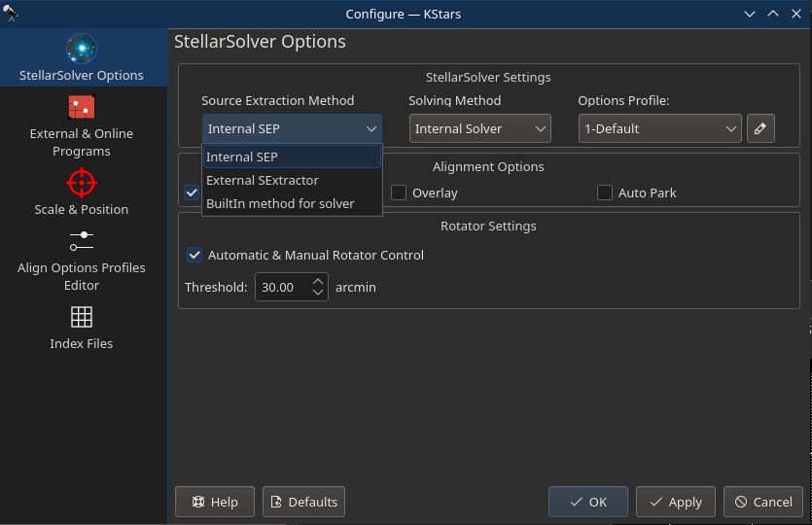Enable the Auto Park checkbox
The image size is (812, 525).
coord(604,192)
